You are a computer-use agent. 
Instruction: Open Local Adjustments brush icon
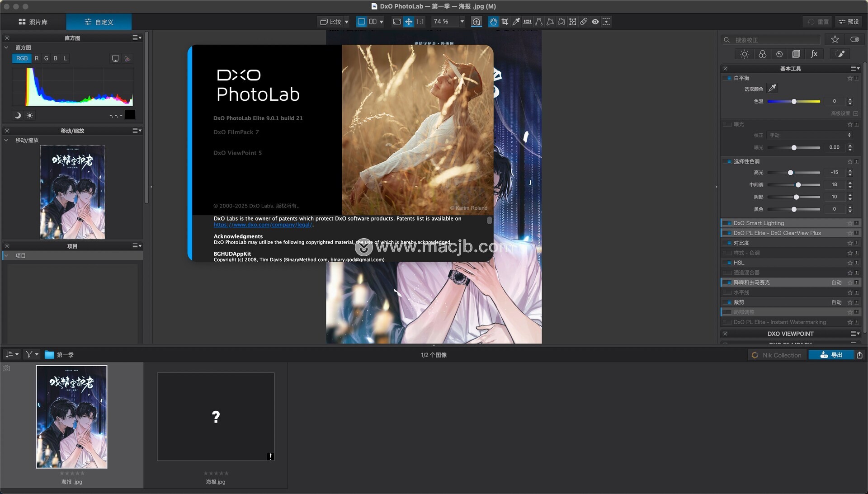tap(840, 54)
